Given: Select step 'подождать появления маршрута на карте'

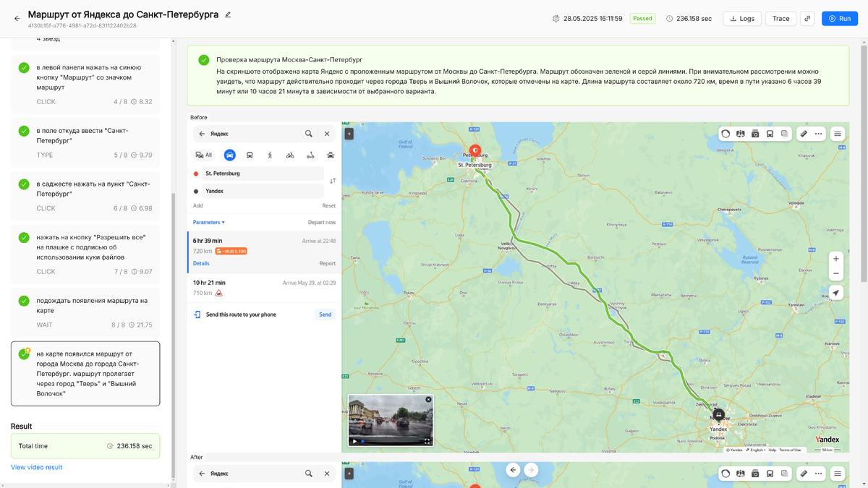Looking at the screenshot, I should point(85,312).
